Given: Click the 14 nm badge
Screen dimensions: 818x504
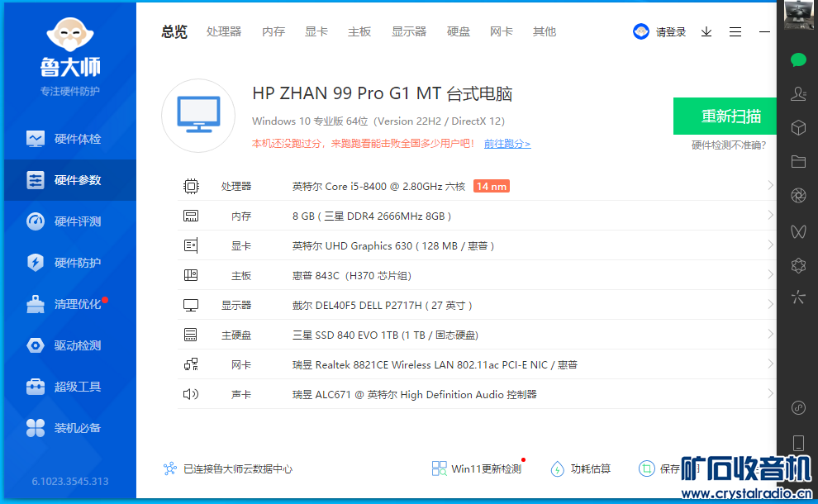Looking at the screenshot, I should click(x=492, y=186).
